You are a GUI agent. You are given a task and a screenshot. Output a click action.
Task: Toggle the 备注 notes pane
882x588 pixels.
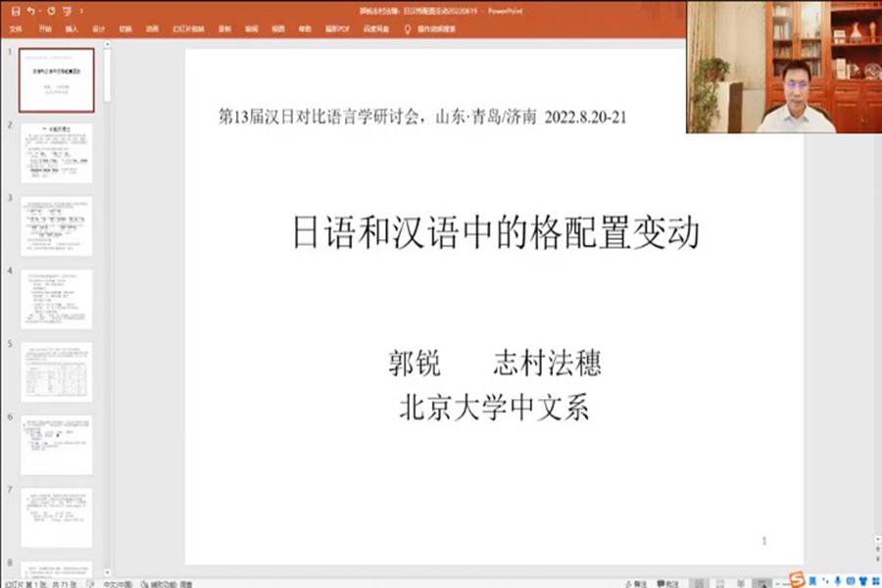(x=636, y=584)
